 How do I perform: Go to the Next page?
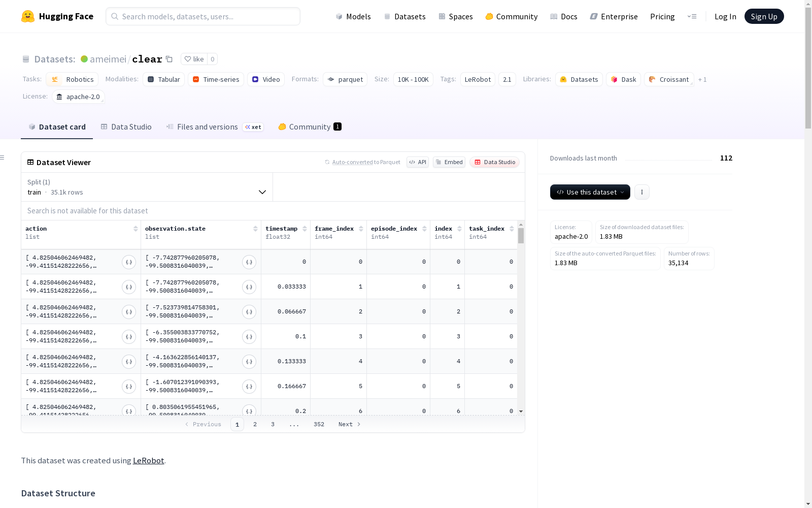pyautogui.click(x=349, y=424)
